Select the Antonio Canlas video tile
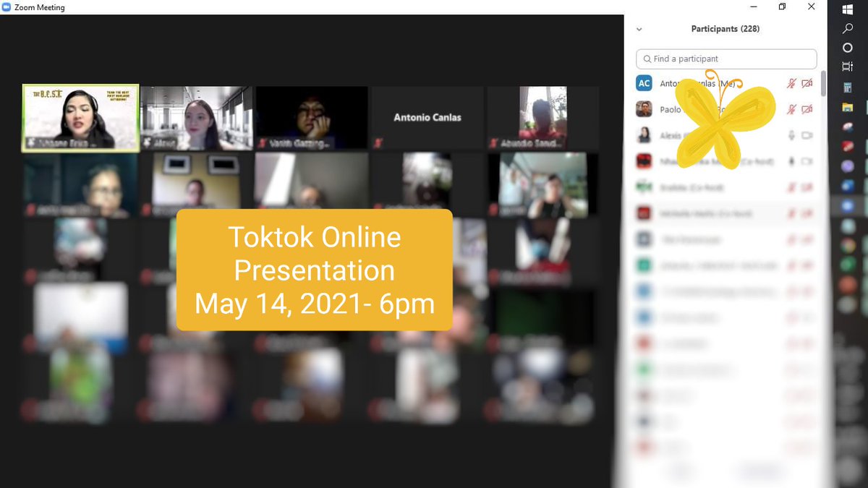 (427, 118)
